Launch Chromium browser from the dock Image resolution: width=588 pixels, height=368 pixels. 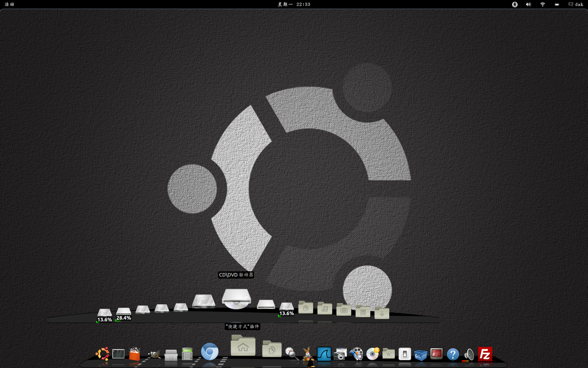pos(210,352)
